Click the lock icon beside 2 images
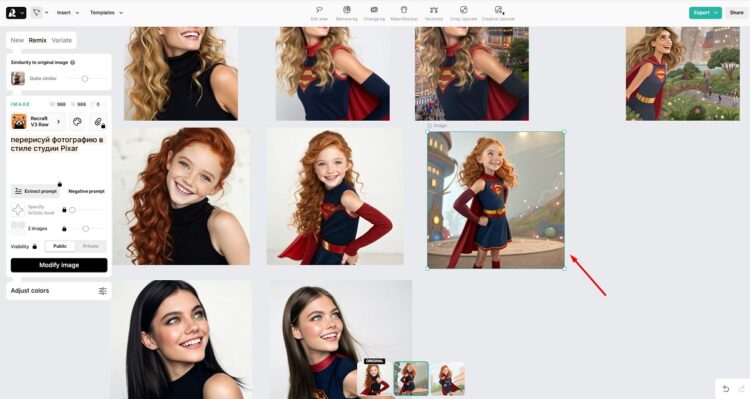 64,229
